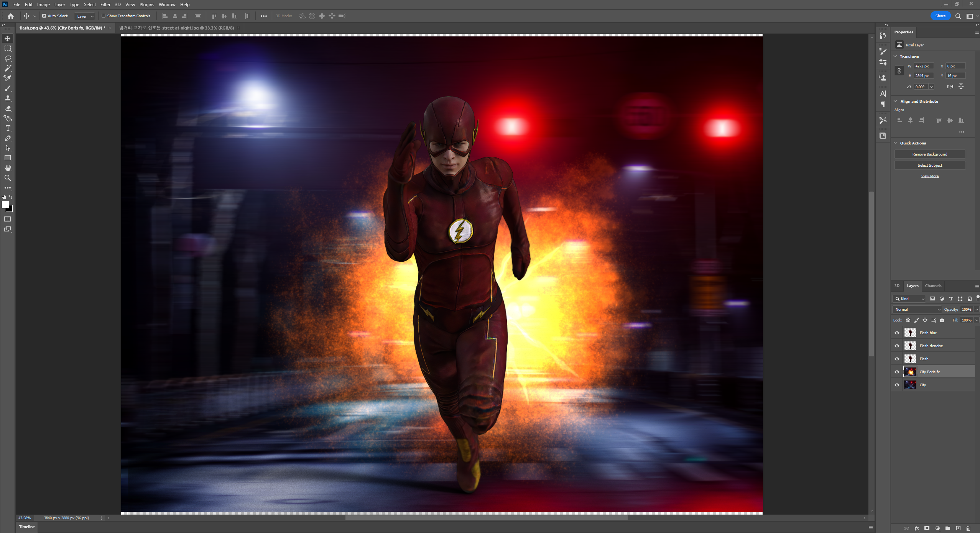Click the Delete layer trash icon

(x=968, y=528)
